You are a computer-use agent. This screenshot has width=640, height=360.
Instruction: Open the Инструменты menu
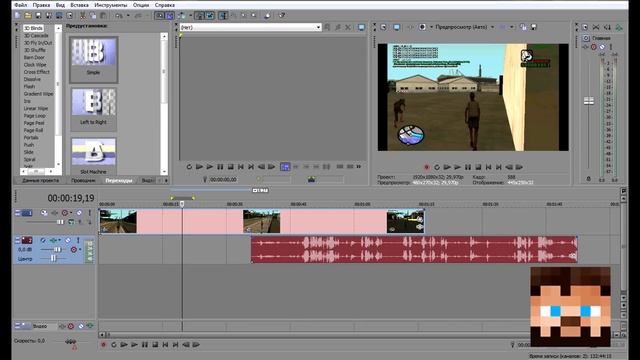pos(111,5)
